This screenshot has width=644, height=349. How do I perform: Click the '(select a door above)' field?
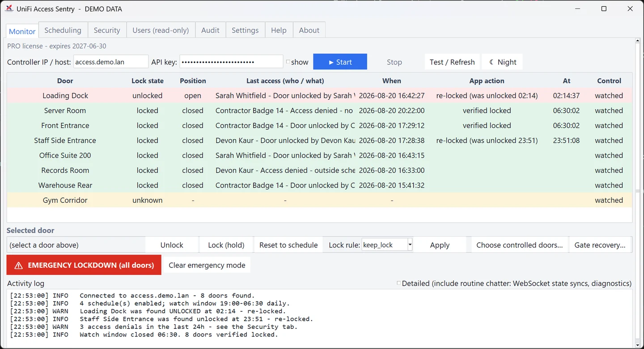point(76,245)
